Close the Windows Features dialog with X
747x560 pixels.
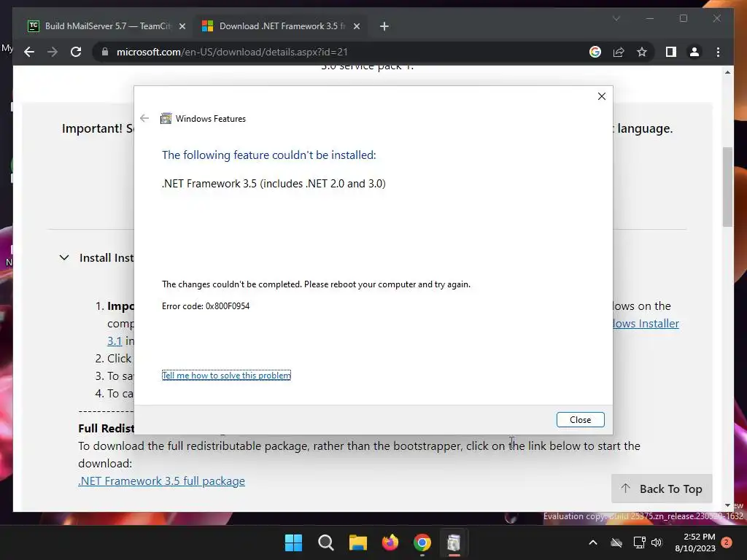pos(602,96)
